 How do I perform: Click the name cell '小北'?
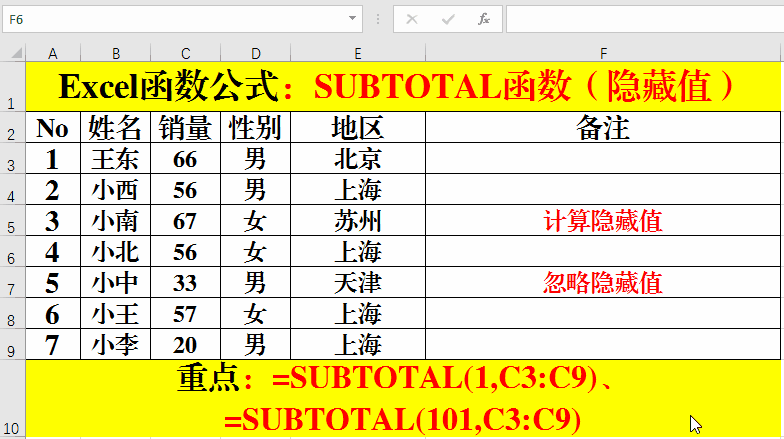pyautogui.click(x=116, y=251)
